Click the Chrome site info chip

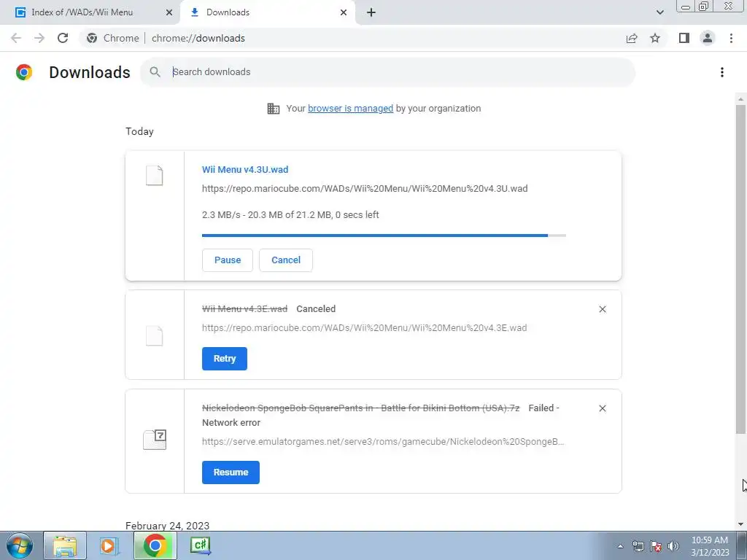[x=113, y=38]
